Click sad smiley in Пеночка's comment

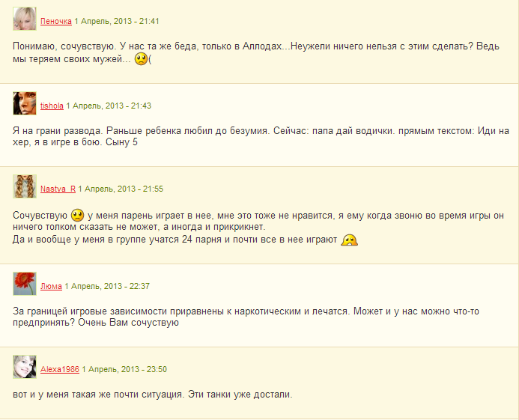click(141, 59)
